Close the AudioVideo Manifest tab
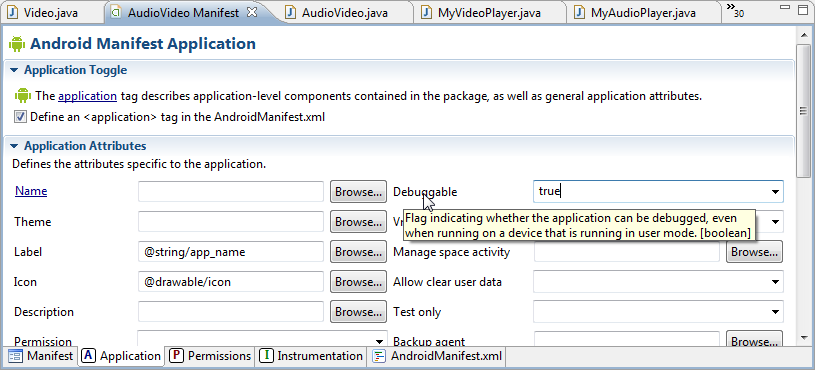 point(252,12)
